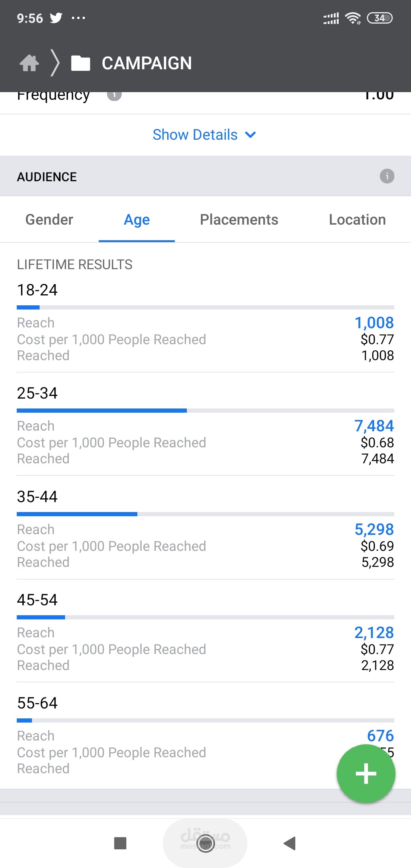The height and width of the screenshot is (868, 411).
Task: Click the 25-34 age progress bar
Action: coord(205,411)
